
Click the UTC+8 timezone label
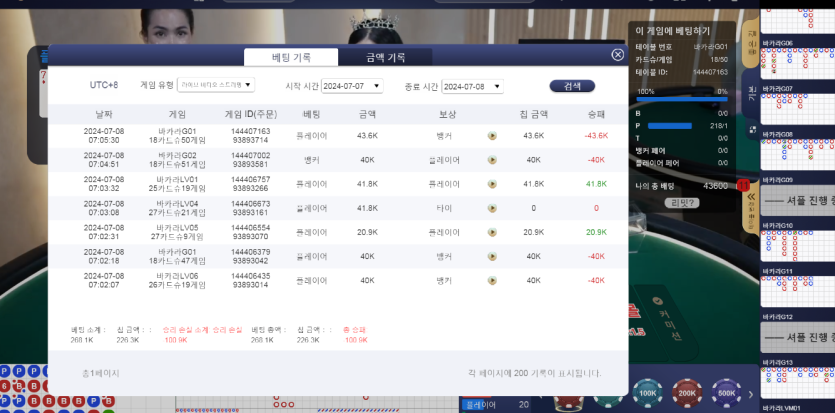point(104,85)
